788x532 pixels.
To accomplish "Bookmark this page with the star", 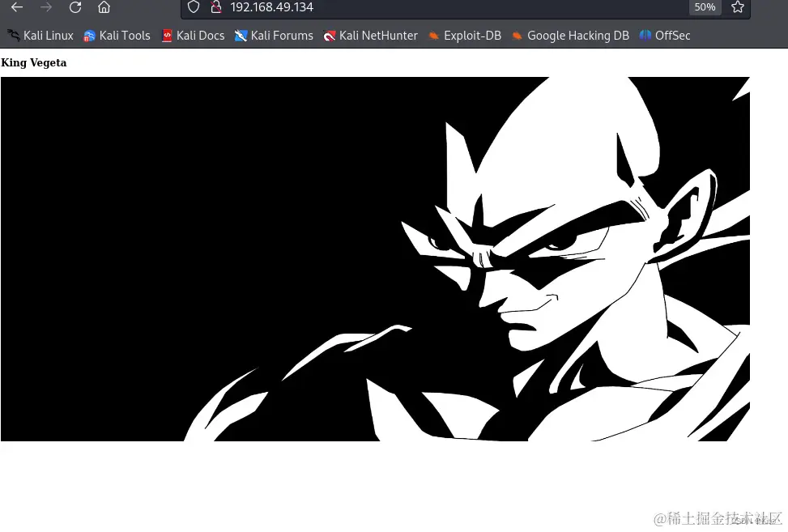I will point(737,7).
